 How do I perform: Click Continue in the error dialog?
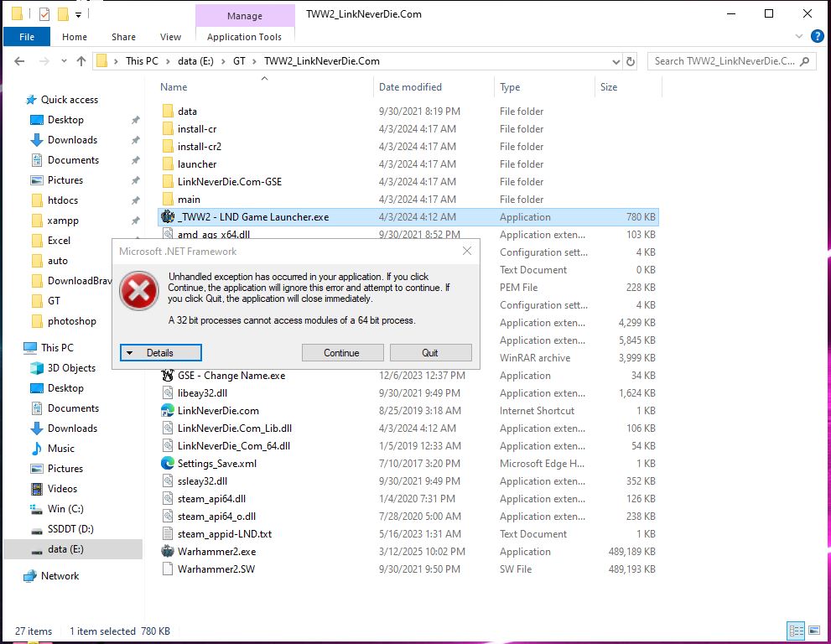tap(342, 352)
